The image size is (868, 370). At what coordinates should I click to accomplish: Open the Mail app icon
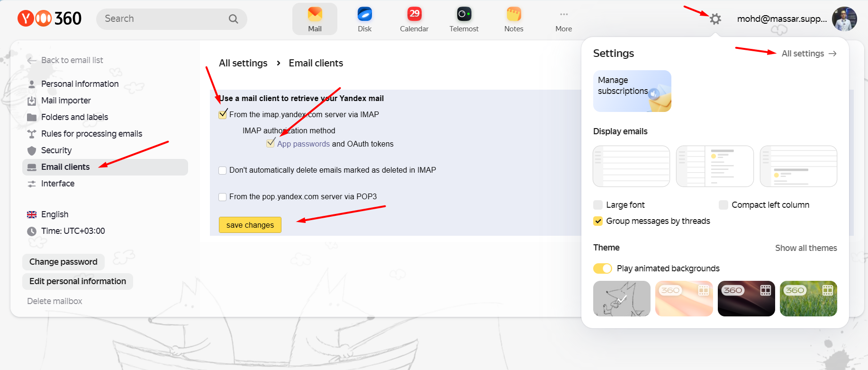coord(315,19)
